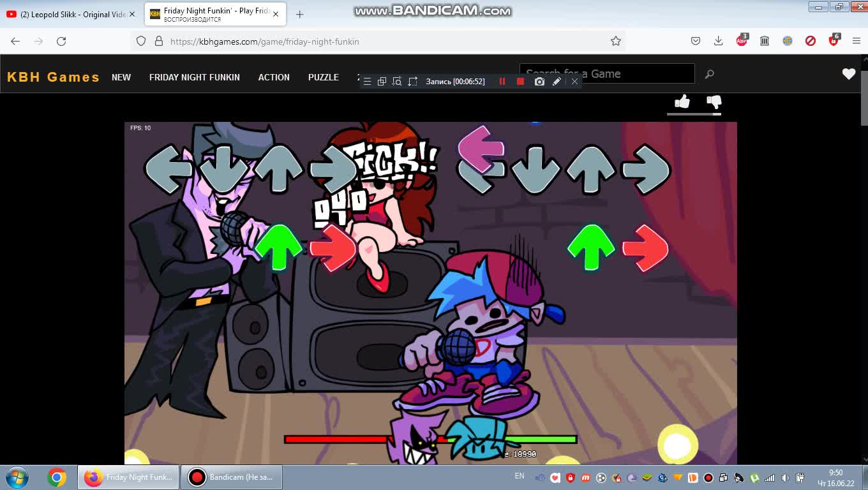Open the Bandicam drawing pencil tool

[557, 82]
